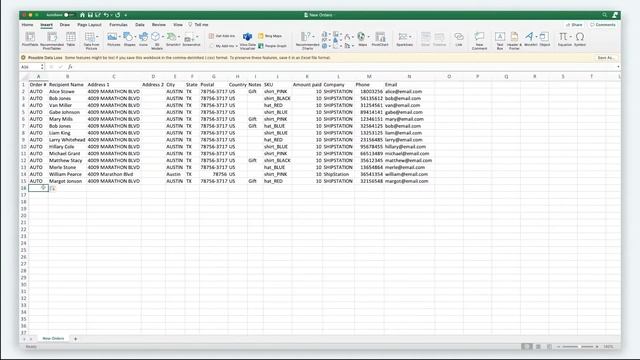Viewport: 640px width, 360px height.
Task: Insert 3D Models
Action: pos(156,40)
